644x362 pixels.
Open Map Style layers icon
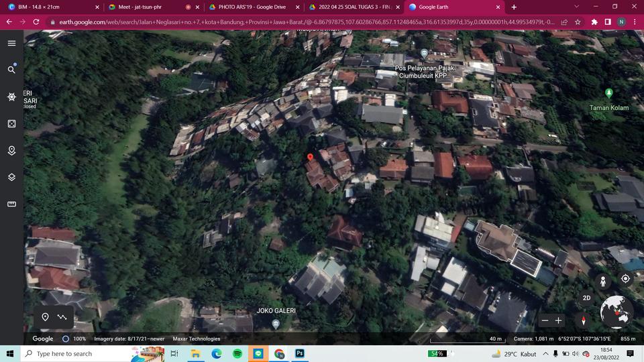(11, 177)
